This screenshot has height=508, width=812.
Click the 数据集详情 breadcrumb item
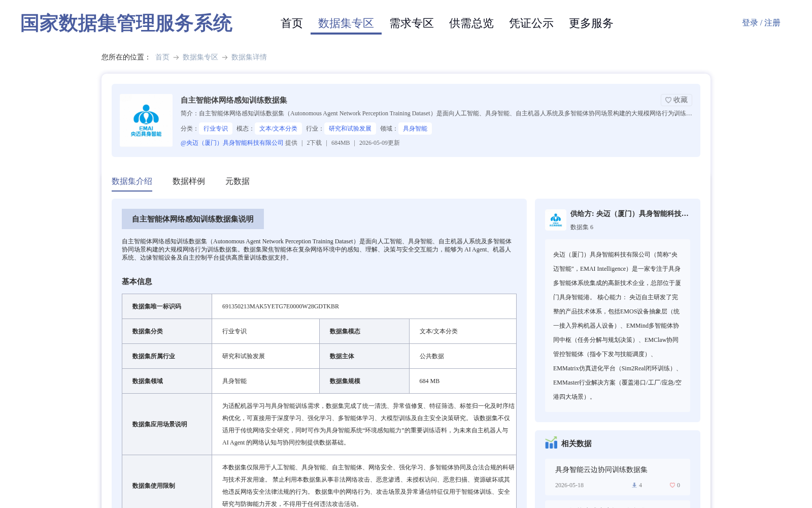click(249, 57)
